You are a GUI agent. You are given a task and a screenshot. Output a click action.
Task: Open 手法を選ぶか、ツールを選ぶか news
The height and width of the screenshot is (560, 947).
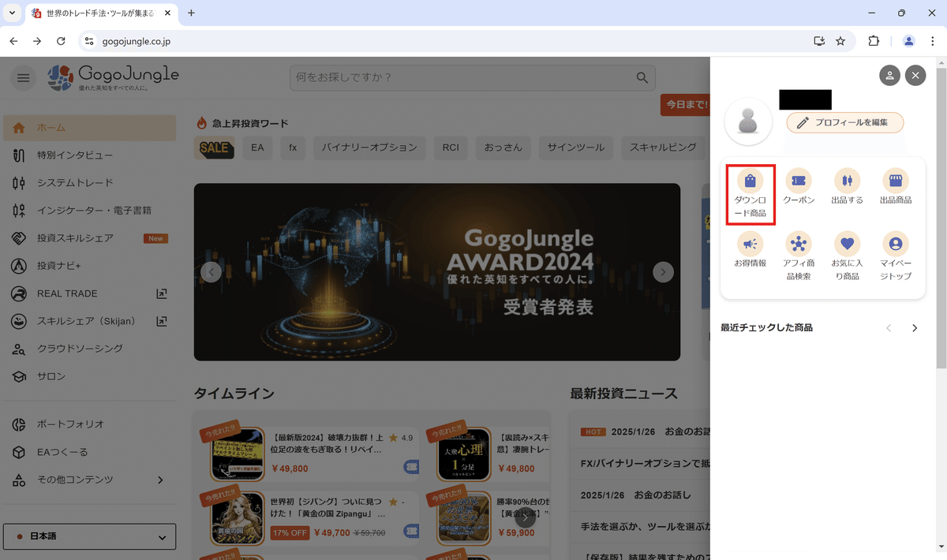pyautogui.click(x=646, y=525)
